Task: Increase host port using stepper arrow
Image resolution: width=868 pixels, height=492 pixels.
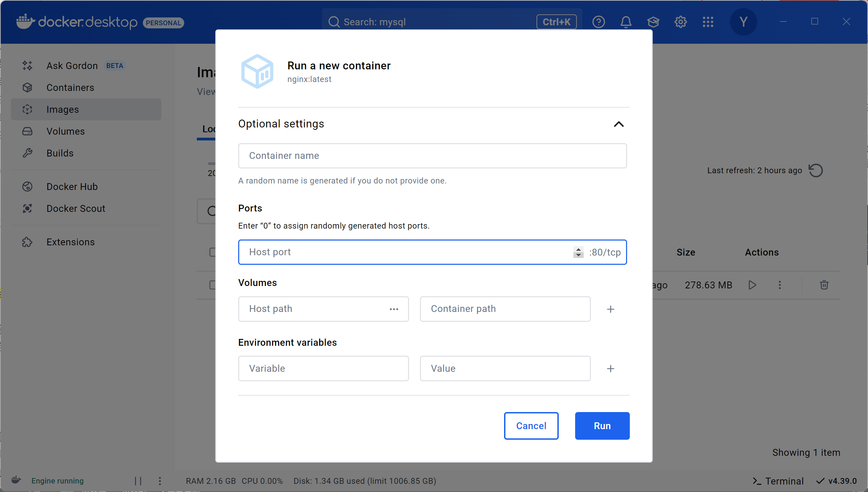Action: click(x=578, y=249)
